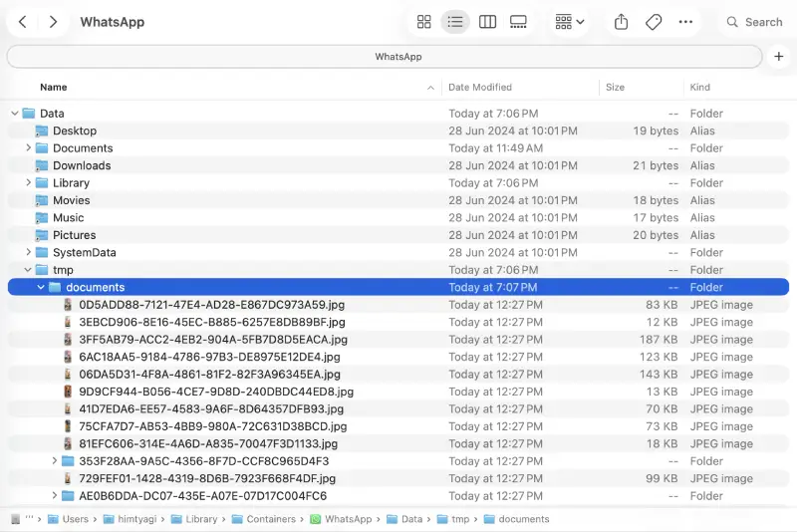Select the Desktop alias folder icon

[x=41, y=132]
